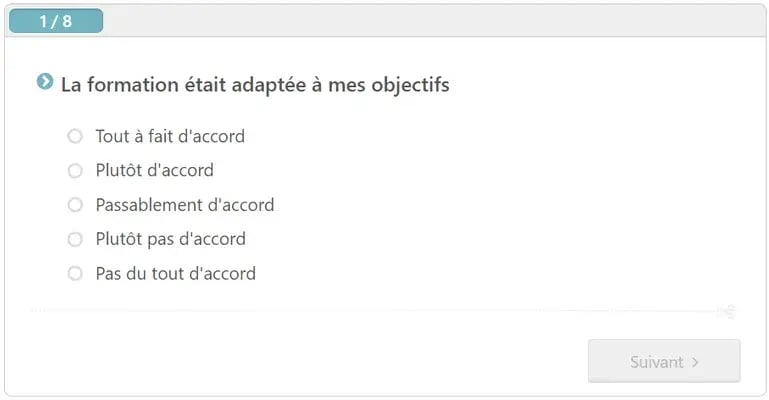
Task: Click the "Plutôt d'accord" answer label
Action: click(154, 171)
